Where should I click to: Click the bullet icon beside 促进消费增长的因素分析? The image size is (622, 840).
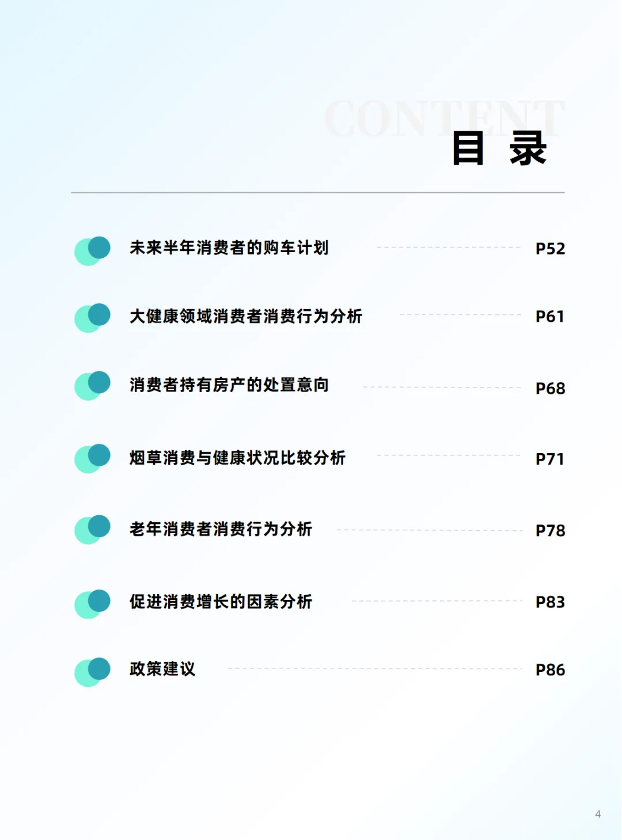[x=92, y=603]
